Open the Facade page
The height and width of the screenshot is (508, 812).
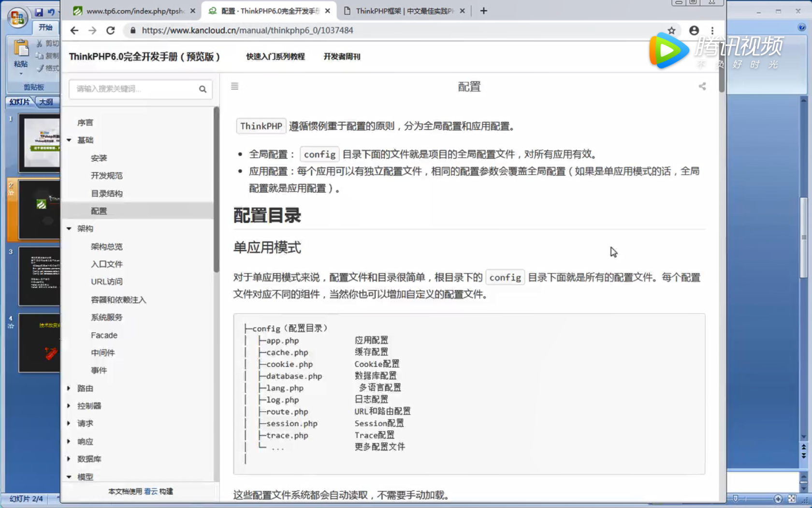(104, 335)
